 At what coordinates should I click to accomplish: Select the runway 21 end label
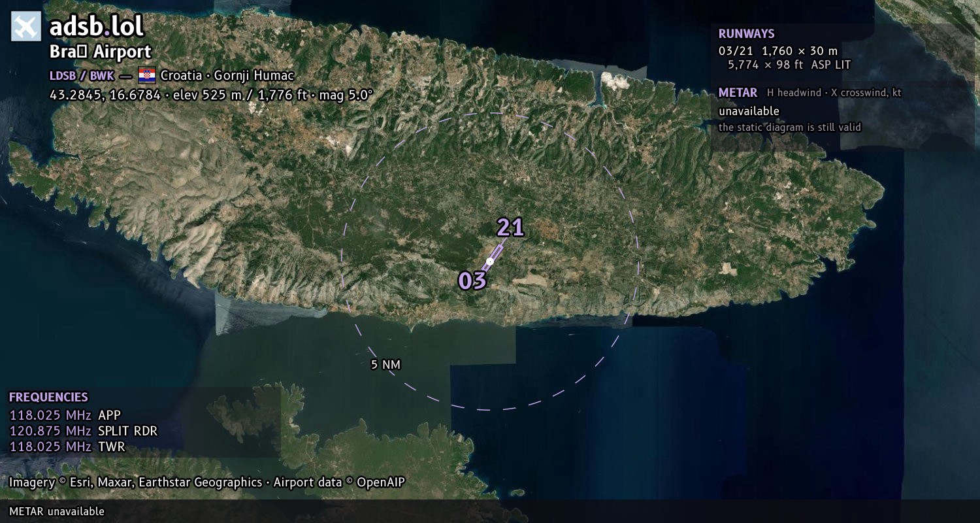tap(510, 228)
